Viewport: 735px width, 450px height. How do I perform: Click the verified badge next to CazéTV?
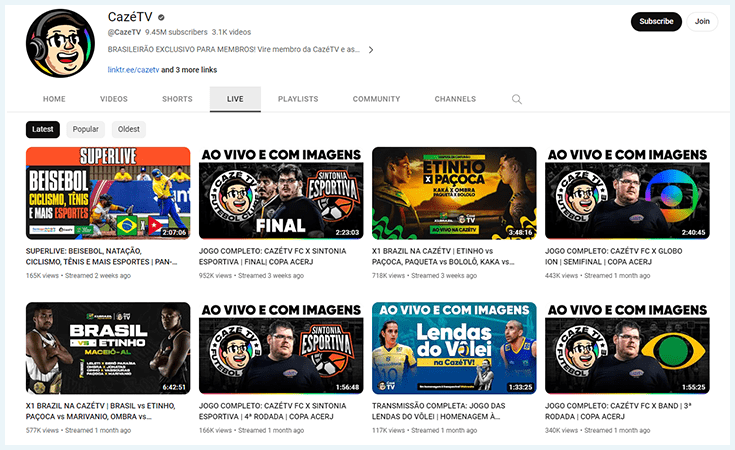(161, 17)
